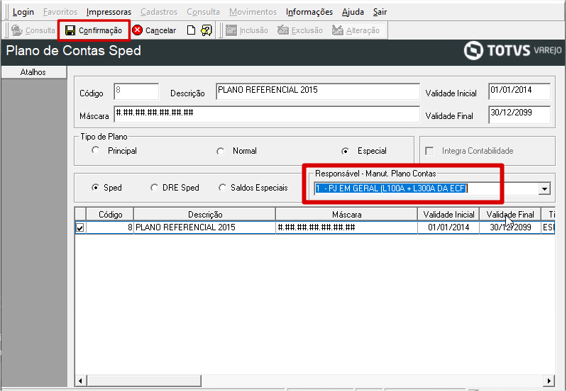Click the Descrição column header

tap(205, 214)
